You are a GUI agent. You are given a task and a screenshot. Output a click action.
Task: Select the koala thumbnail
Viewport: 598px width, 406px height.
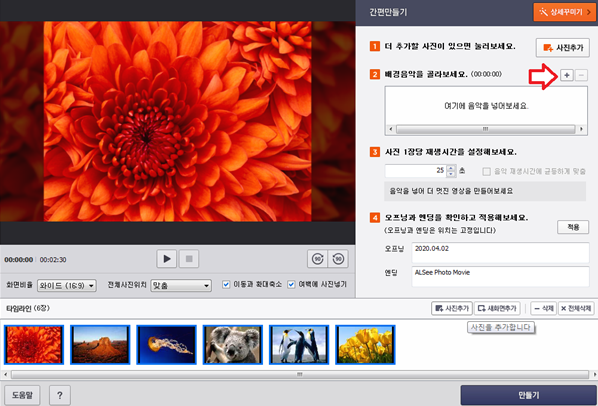click(x=233, y=345)
